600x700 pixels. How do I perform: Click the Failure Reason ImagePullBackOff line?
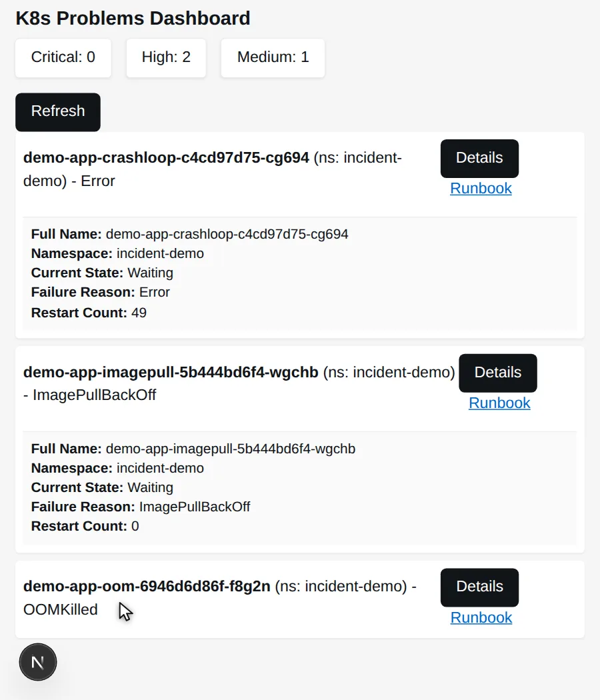[141, 507]
